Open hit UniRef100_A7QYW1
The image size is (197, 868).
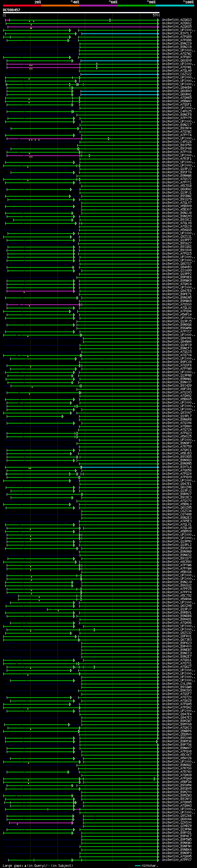pos(177,67)
